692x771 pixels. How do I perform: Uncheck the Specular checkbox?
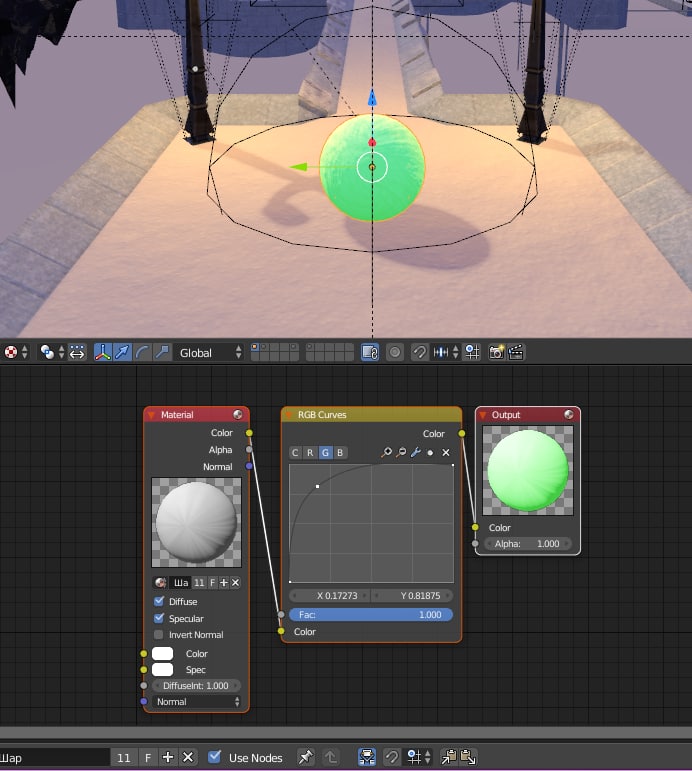159,618
